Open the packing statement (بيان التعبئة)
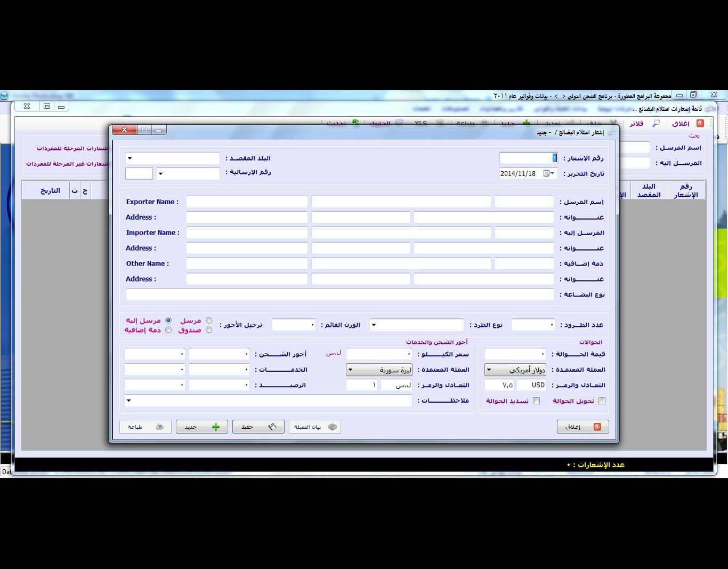 [x=314, y=427]
